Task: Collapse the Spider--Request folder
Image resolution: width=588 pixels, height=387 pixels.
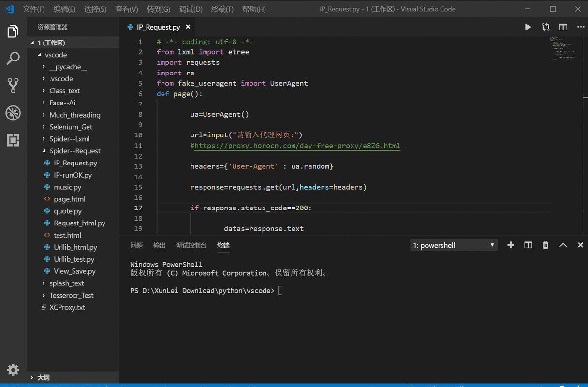Action: [x=74, y=151]
